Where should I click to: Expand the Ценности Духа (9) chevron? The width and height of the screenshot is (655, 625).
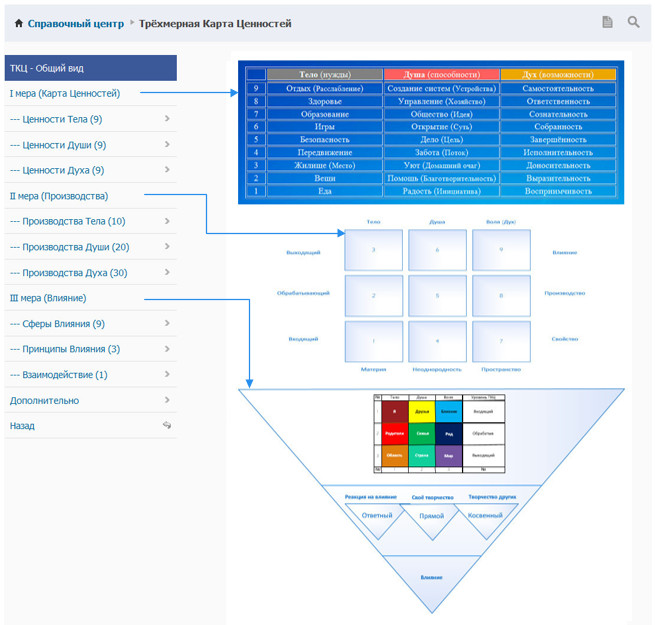167,170
